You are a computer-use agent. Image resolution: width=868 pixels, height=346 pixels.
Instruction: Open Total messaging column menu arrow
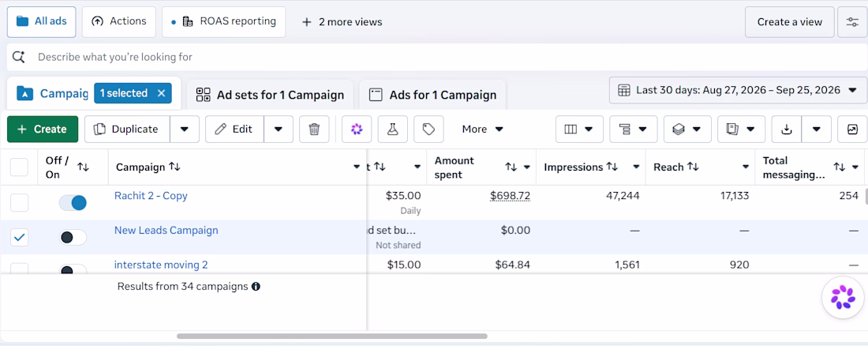coord(856,167)
